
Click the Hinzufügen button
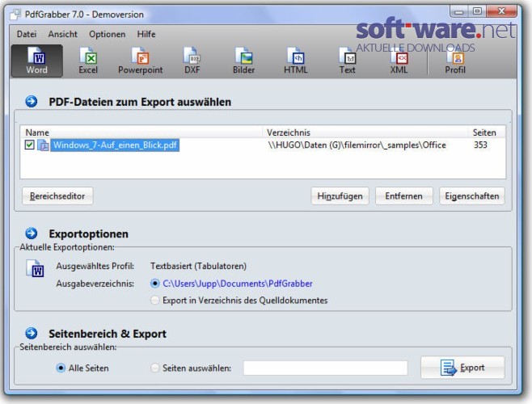(340, 196)
